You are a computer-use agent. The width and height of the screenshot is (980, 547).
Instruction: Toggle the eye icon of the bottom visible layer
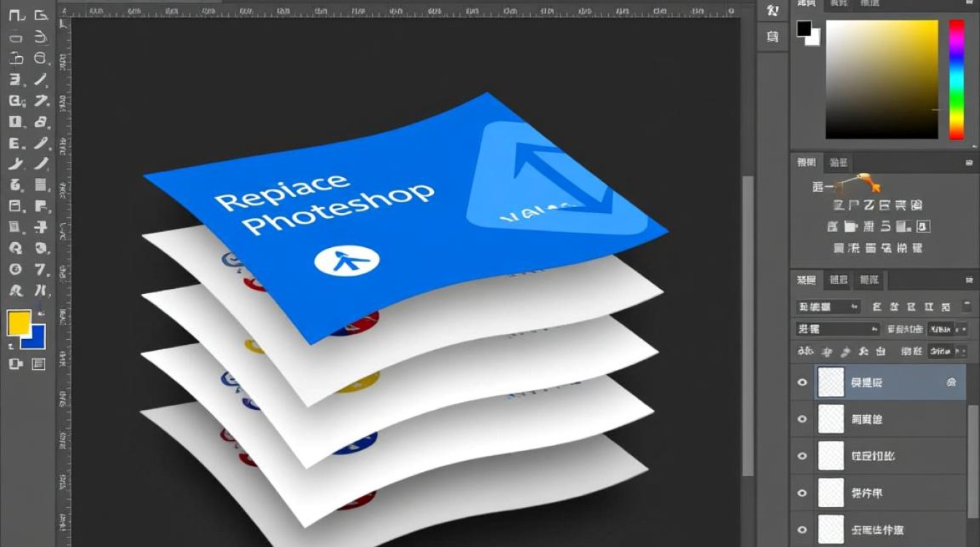click(x=802, y=529)
